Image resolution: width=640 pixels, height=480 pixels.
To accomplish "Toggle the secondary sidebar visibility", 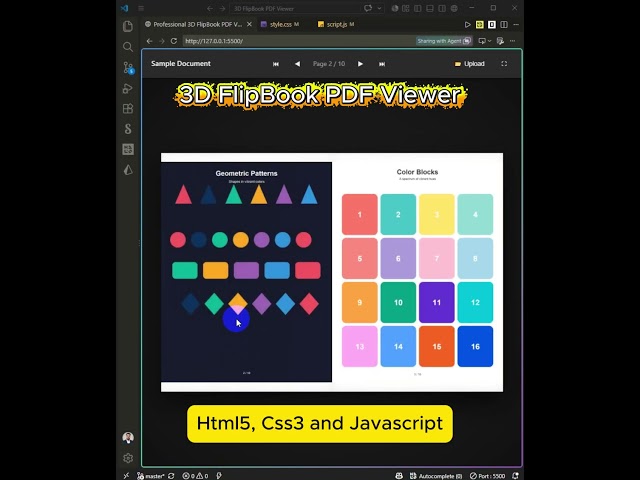I will pyautogui.click(x=442, y=8).
